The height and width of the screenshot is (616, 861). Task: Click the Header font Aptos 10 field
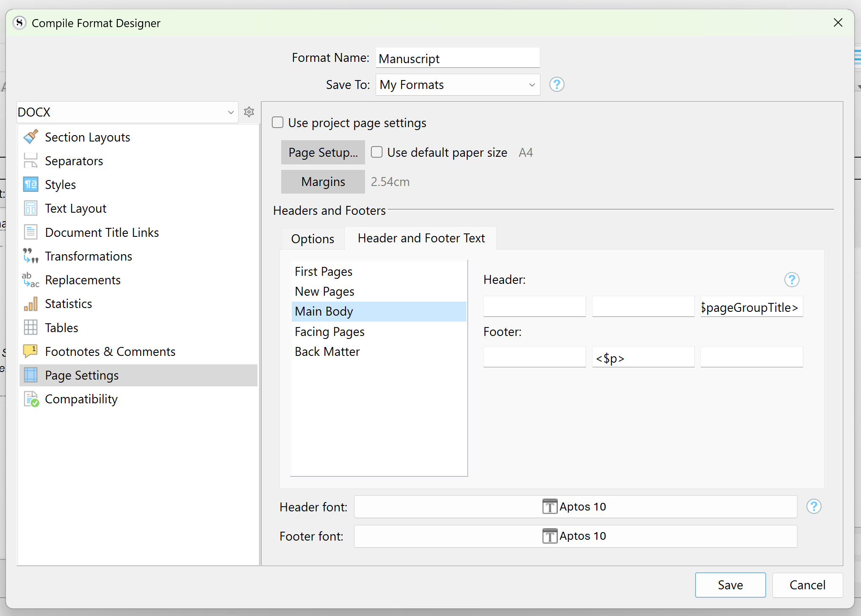coord(575,507)
